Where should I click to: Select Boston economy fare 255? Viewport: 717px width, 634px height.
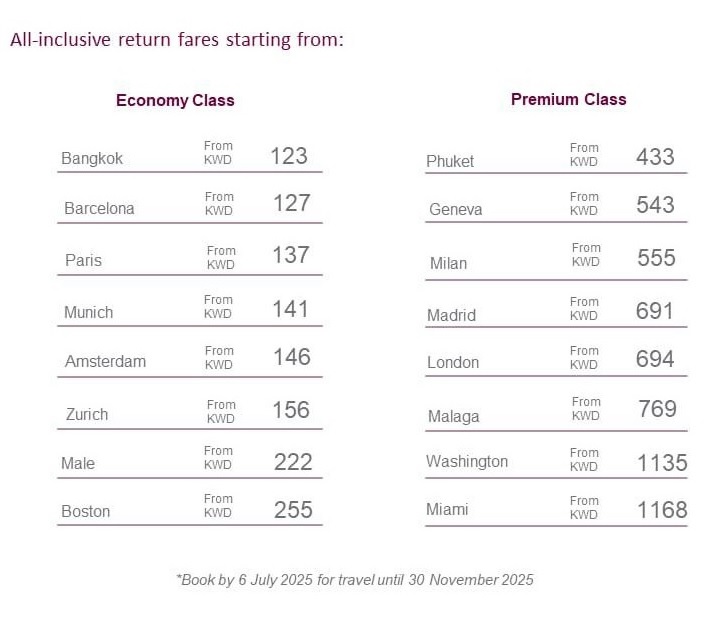[x=190, y=508]
